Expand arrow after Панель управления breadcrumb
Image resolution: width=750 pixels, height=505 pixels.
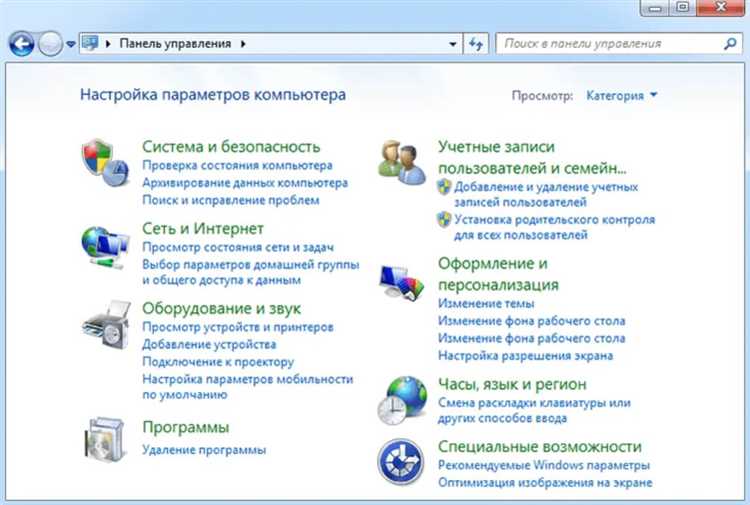pyautogui.click(x=243, y=44)
